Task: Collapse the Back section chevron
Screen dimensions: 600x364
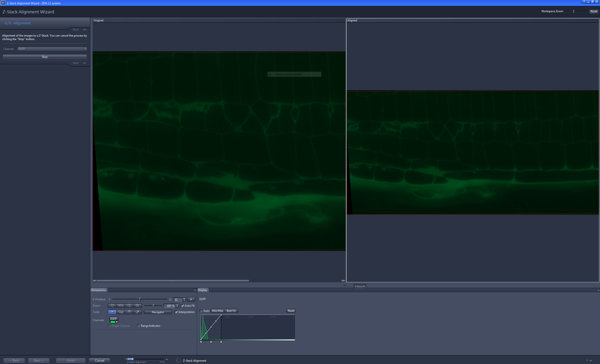Action: 85,30
